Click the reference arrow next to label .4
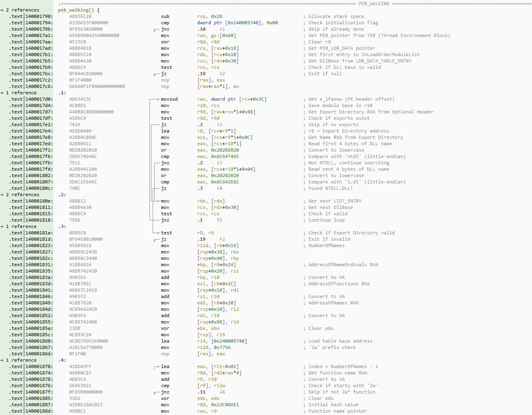Screen dimensions: 532x415 coord(2,360)
